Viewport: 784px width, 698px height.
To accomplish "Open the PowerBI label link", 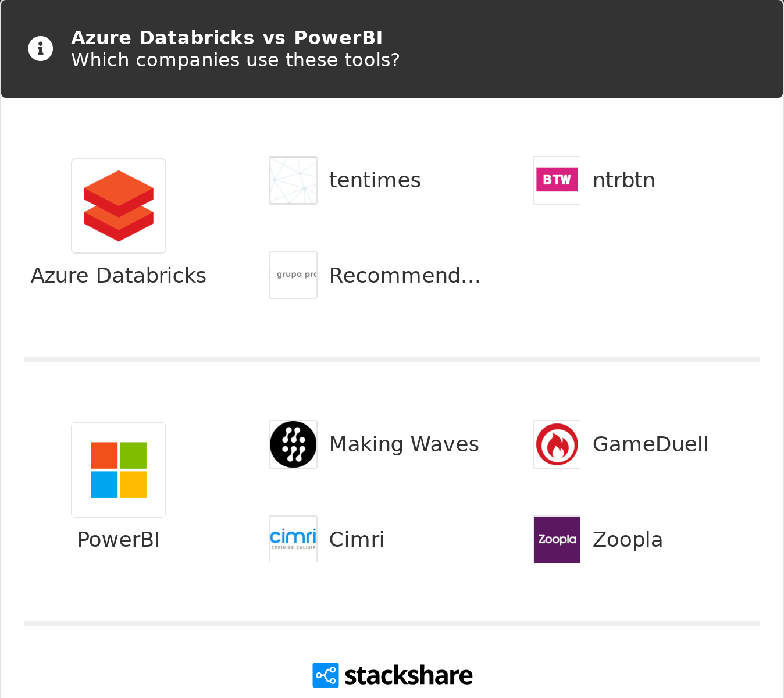I will pos(119,540).
